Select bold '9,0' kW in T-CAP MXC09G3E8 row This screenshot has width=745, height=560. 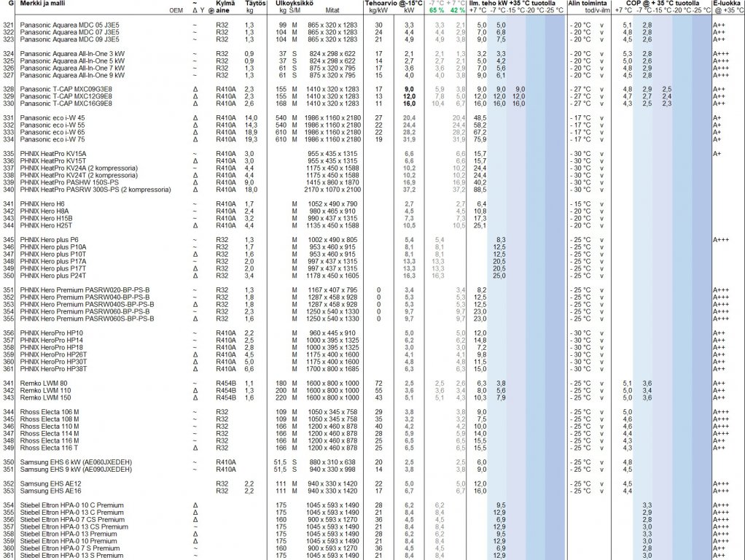click(x=409, y=90)
